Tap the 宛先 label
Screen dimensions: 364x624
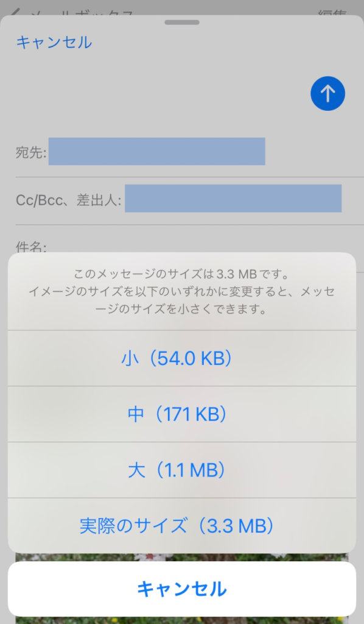(x=31, y=152)
